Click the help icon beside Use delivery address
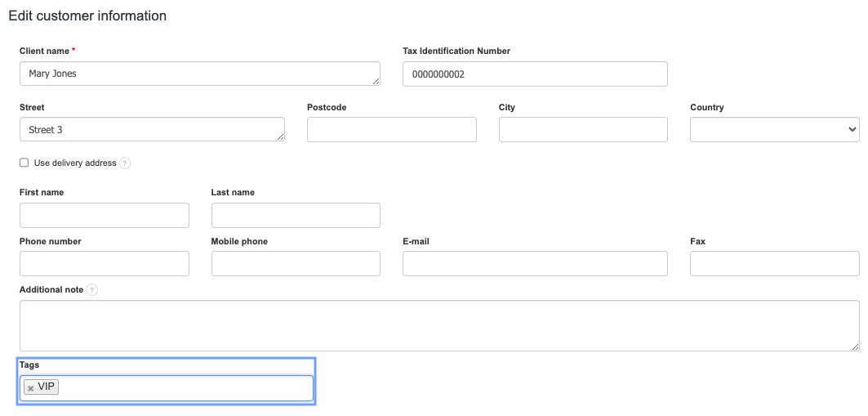868x416 pixels. click(125, 163)
